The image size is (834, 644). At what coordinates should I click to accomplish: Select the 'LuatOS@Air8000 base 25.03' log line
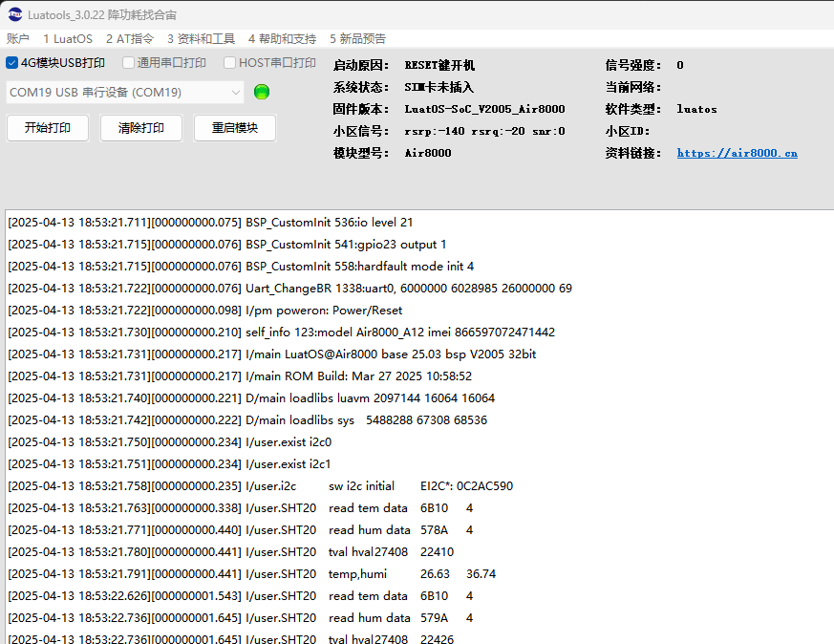(272, 354)
